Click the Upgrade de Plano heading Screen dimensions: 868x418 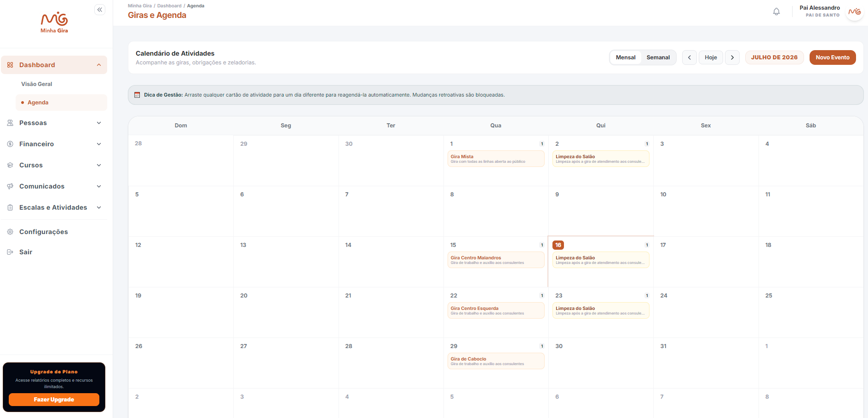click(x=54, y=372)
